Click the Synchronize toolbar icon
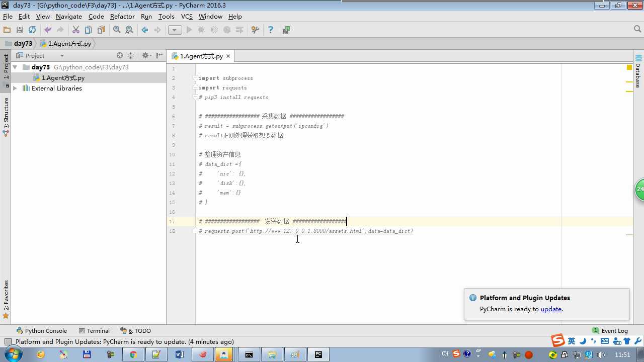Screen dimensions: 644x362 click(32, 30)
